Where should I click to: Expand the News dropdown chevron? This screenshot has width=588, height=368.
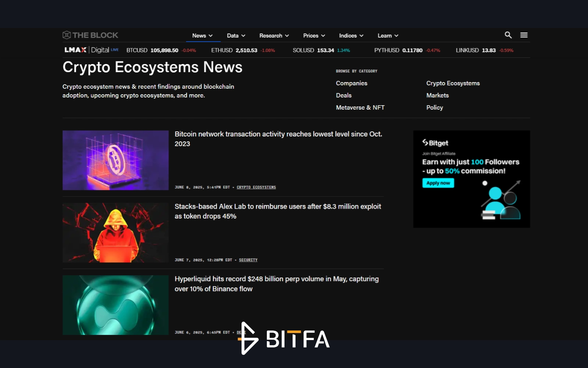211,36
